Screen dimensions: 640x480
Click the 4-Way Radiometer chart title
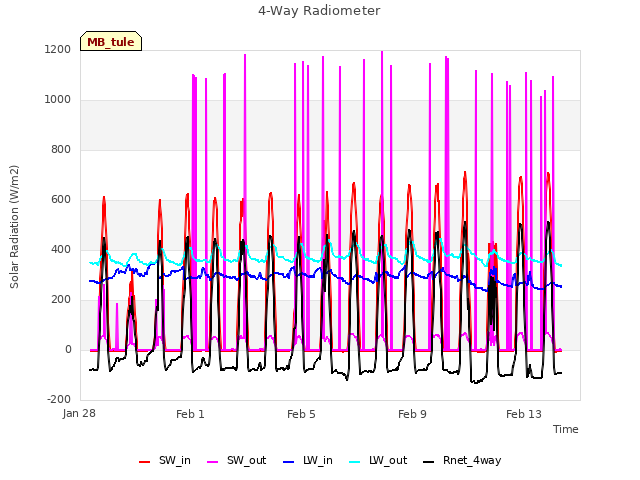[x=319, y=11]
